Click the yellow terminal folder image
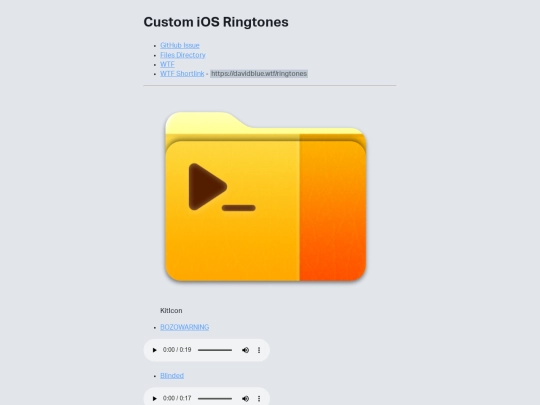This screenshot has width=540, height=405. tap(266, 196)
